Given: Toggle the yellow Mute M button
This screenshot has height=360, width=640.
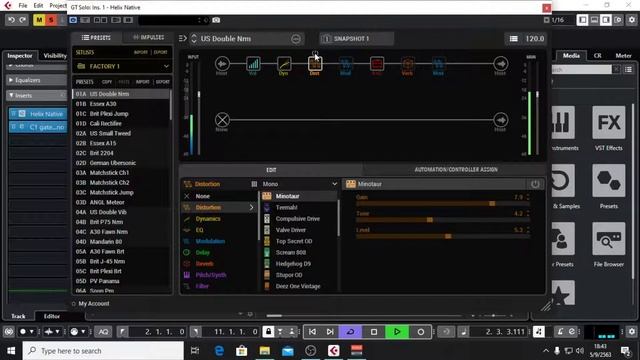Looking at the screenshot, I should [x=39, y=20].
